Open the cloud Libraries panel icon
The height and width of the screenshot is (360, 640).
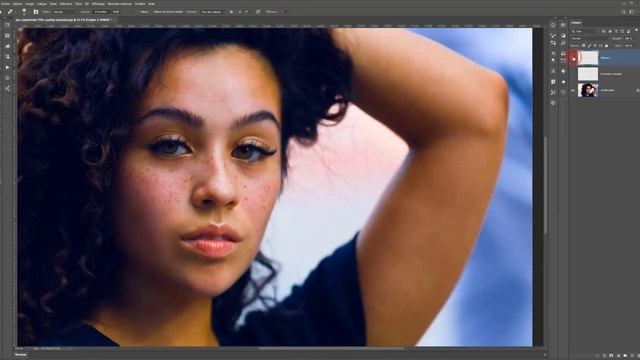(7, 46)
